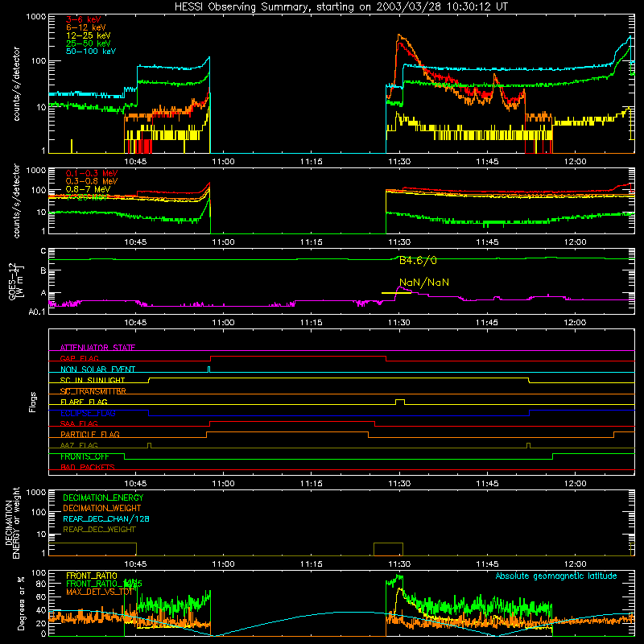Click the raised FLARE_FLAG pulse near 11:30
The width and height of the screenshot is (644, 644).
400,402
